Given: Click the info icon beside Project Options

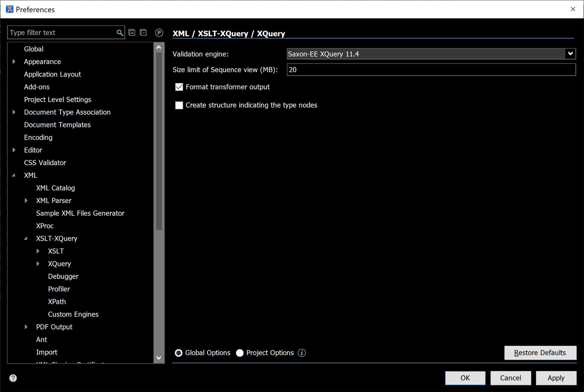Looking at the screenshot, I should click(302, 353).
